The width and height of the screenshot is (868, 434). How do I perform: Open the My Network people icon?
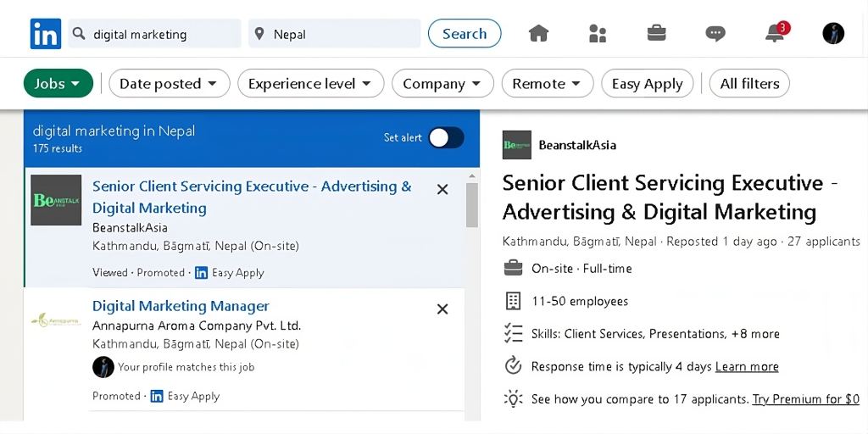[x=598, y=34]
